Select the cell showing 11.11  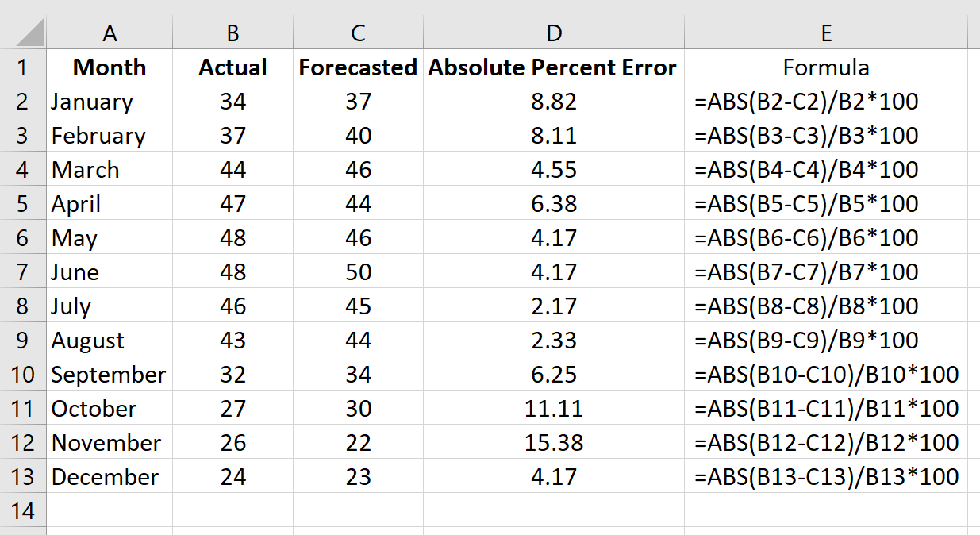[x=553, y=408]
